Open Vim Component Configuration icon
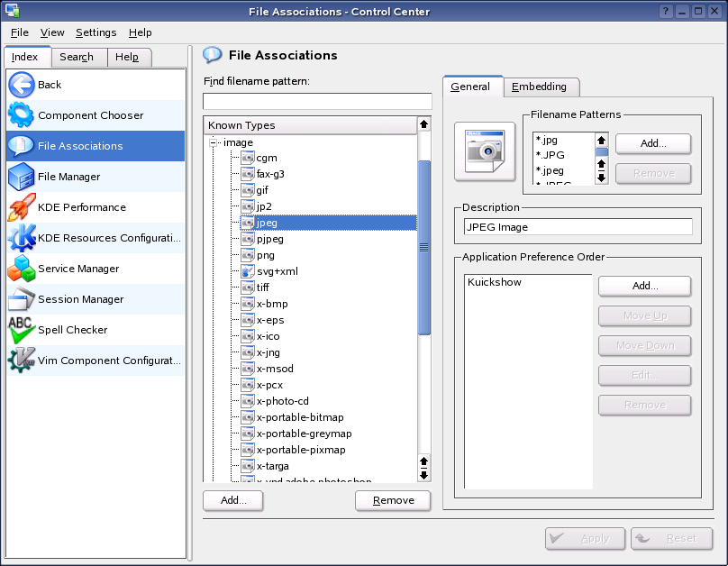This screenshot has height=566, width=728. [x=22, y=361]
